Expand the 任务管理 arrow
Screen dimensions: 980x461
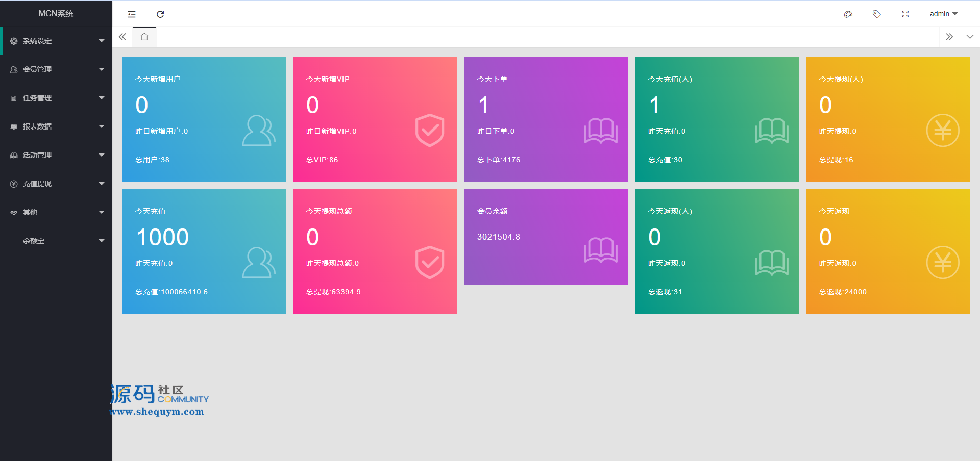point(101,98)
